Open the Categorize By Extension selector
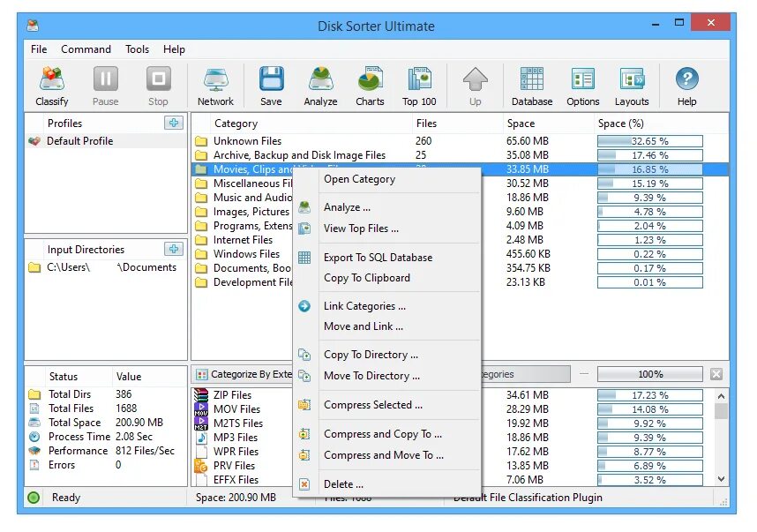The height and width of the screenshot is (532, 757). point(244,373)
